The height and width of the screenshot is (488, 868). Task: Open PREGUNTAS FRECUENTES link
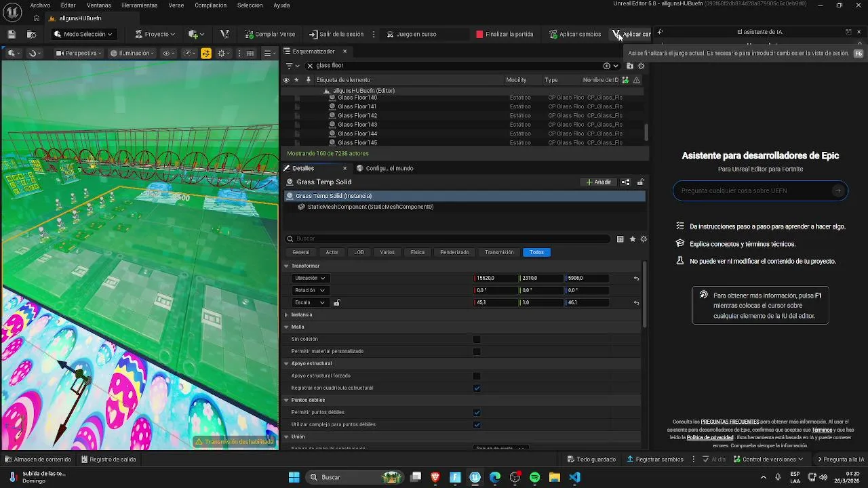730,422
